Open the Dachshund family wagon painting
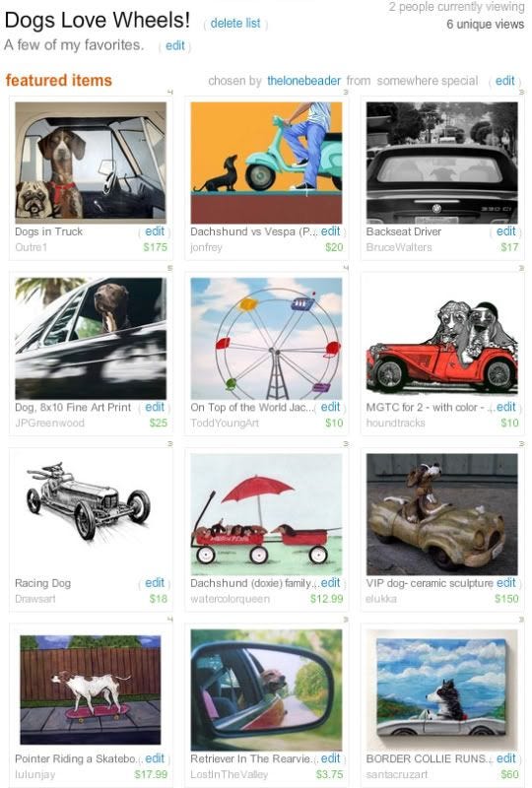 tap(266, 514)
